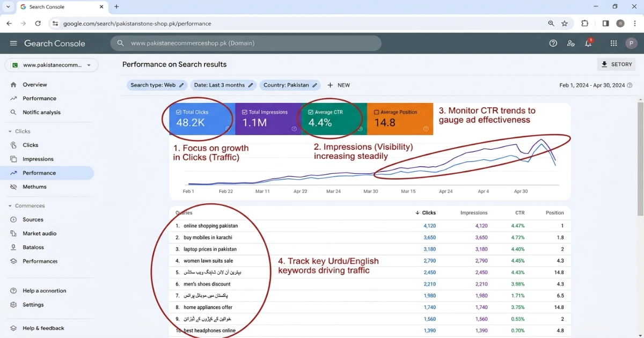Sort the table by Impressions column

coord(474,213)
